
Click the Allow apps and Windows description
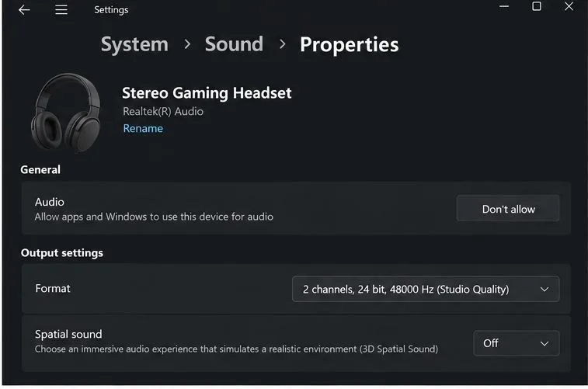coord(154,217)
